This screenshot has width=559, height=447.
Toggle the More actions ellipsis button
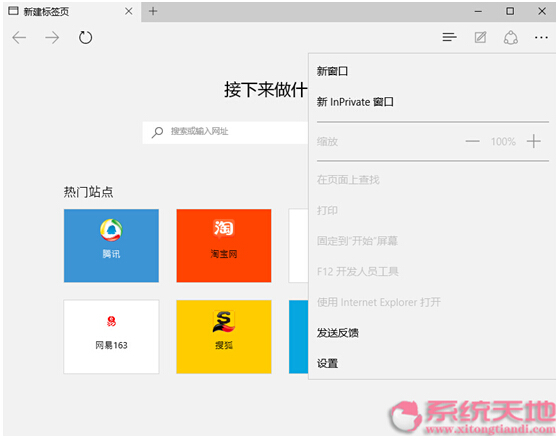pos(541,37)
